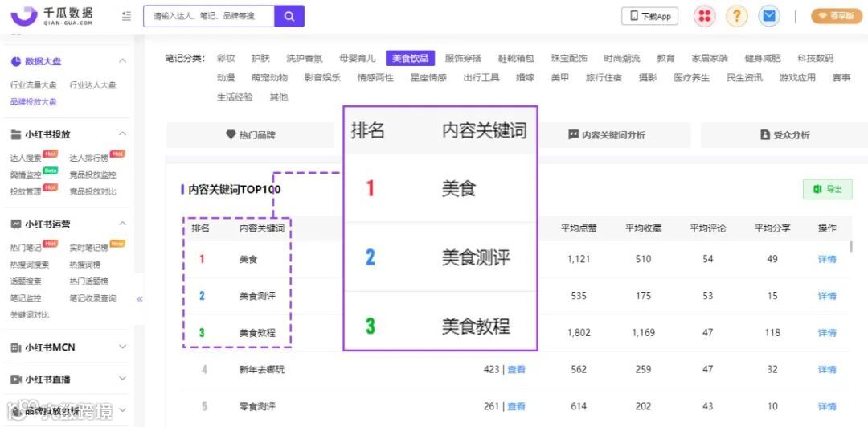
Task: Open 品牌投放大盘 in sidebar
Action: [x=33, y=102]
